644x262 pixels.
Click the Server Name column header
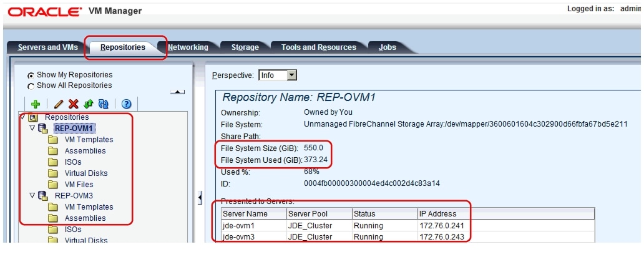pyautogui.click(x=254, y=213)
